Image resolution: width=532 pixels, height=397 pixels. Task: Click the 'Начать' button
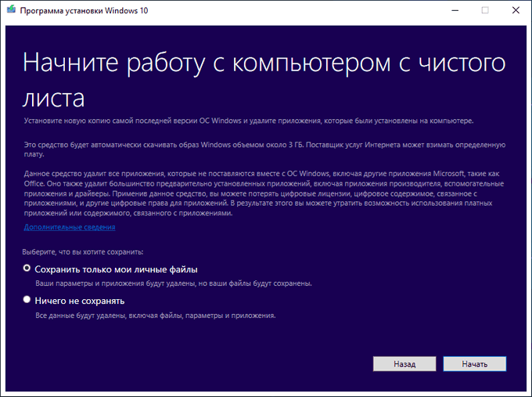tap(475, 363)
